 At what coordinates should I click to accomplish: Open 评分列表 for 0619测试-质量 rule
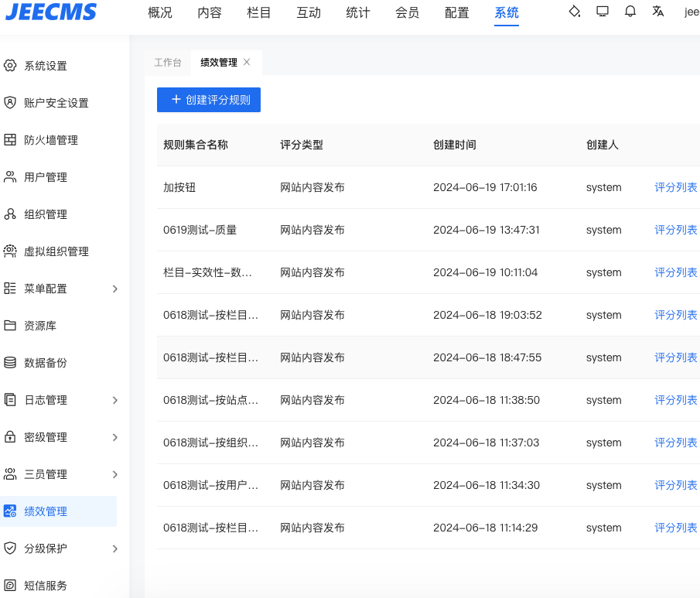[676, 230]
